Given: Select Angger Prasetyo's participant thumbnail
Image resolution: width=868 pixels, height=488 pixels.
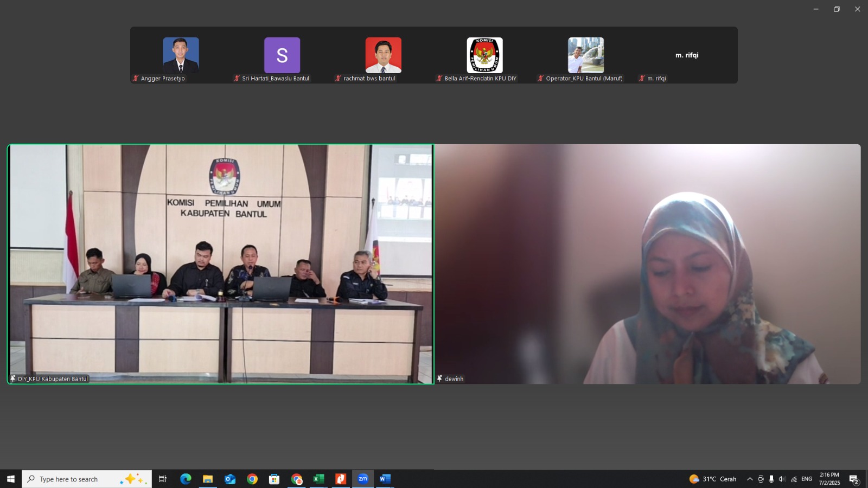Looking at the screenshot, I should tap(181, 55).
